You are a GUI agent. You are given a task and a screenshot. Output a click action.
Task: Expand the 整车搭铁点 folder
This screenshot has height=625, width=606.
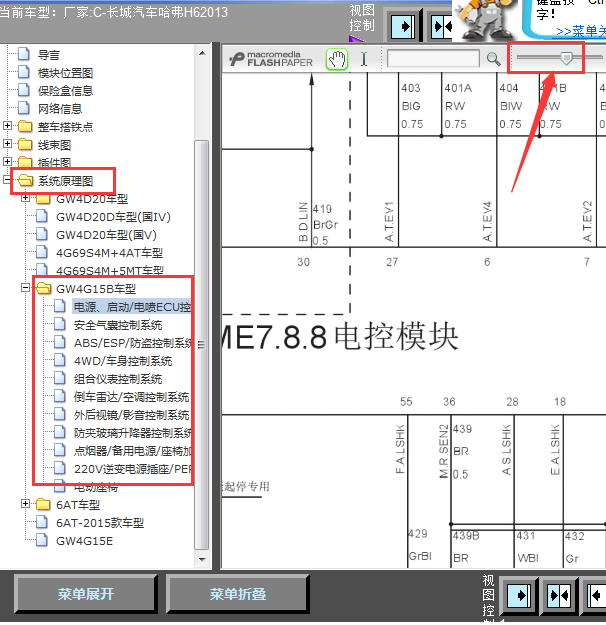coord(7,126)
